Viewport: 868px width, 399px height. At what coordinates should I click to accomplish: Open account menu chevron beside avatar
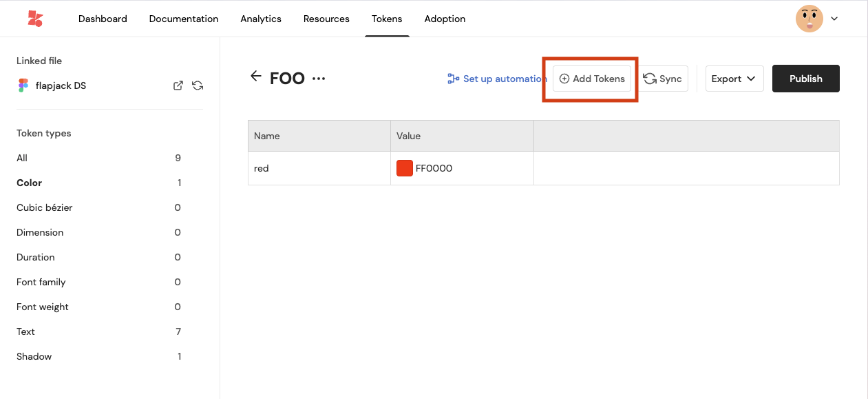tap(834, 19)
